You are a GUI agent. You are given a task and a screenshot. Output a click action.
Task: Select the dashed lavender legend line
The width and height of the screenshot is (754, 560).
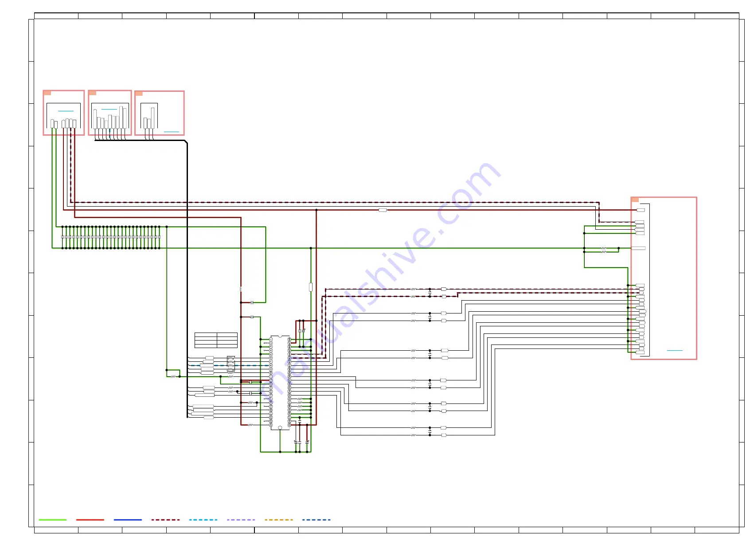(x=241, y=520)
